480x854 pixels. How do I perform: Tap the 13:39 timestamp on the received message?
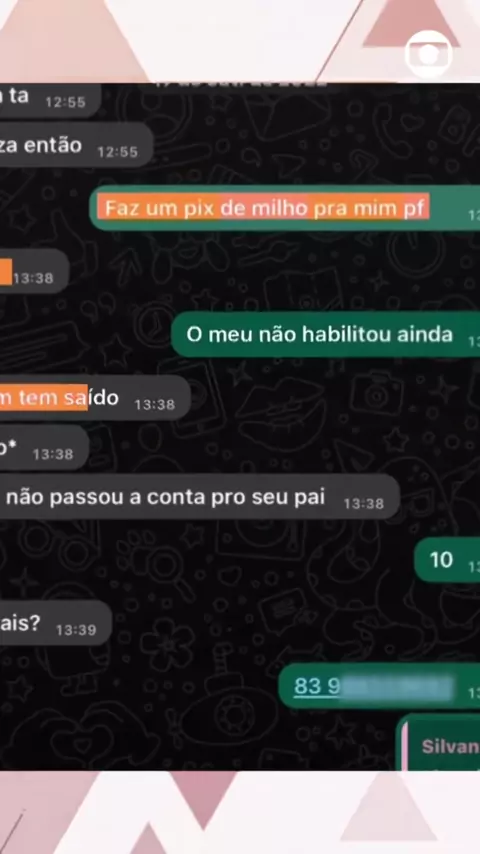point(76,630)
